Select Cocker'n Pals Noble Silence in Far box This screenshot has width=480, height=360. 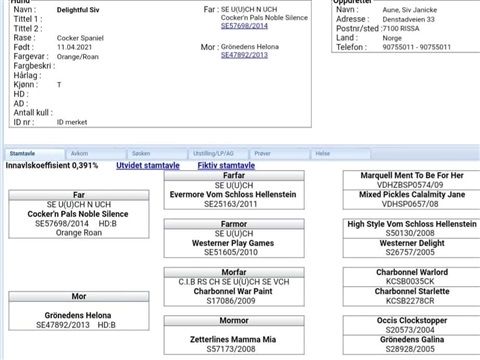click(x=78, y=214)
